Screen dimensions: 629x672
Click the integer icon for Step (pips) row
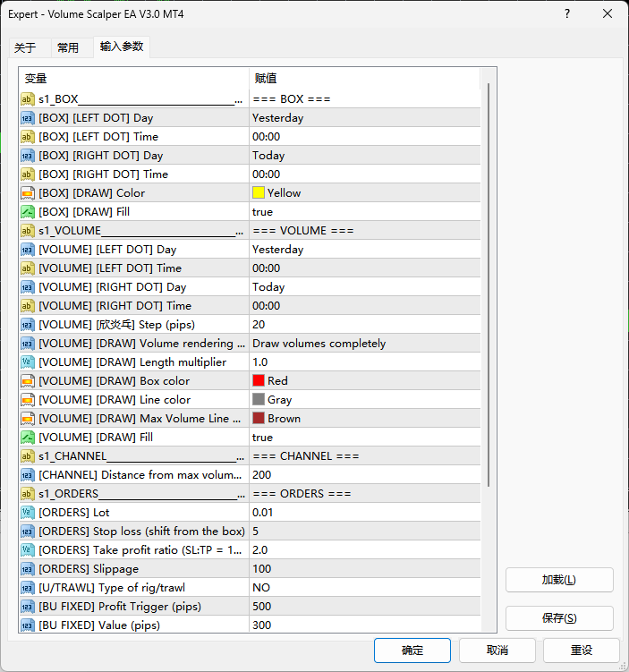tap(28, 325)
